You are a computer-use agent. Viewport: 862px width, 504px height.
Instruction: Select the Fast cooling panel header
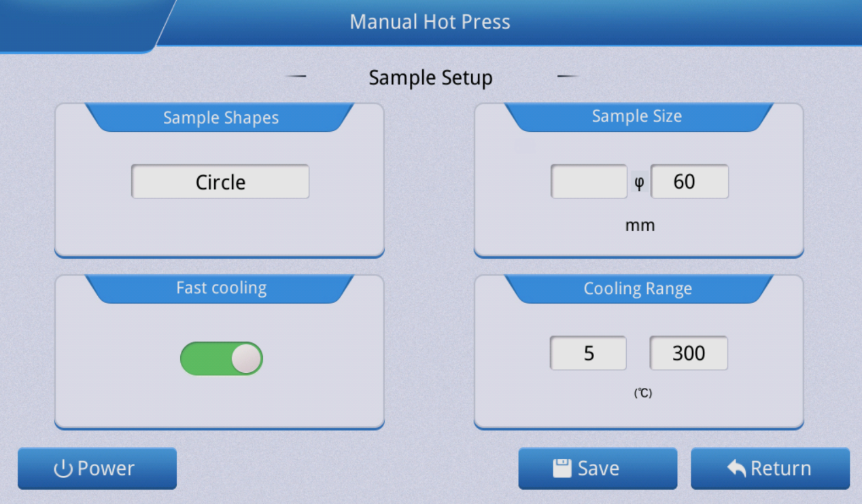click(221, 288)
